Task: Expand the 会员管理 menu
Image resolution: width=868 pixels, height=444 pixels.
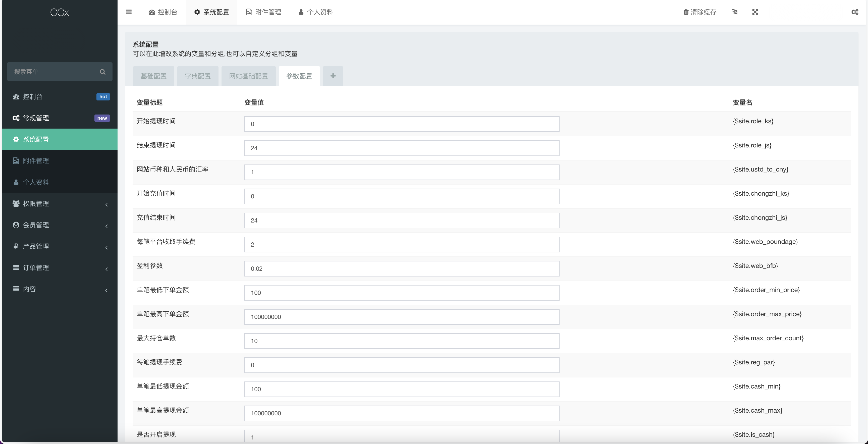Action: tap(36, 225)
